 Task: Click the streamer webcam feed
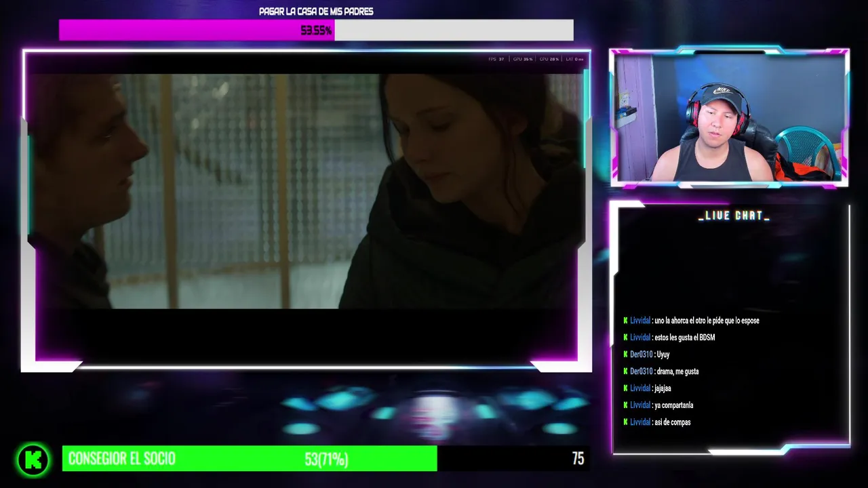[730, 117]
